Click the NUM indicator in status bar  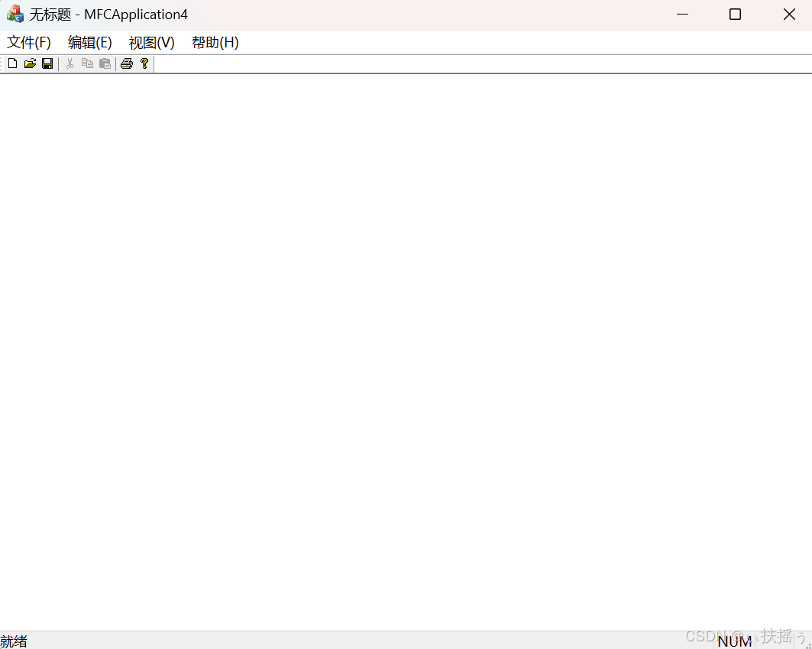click(735, 642)
